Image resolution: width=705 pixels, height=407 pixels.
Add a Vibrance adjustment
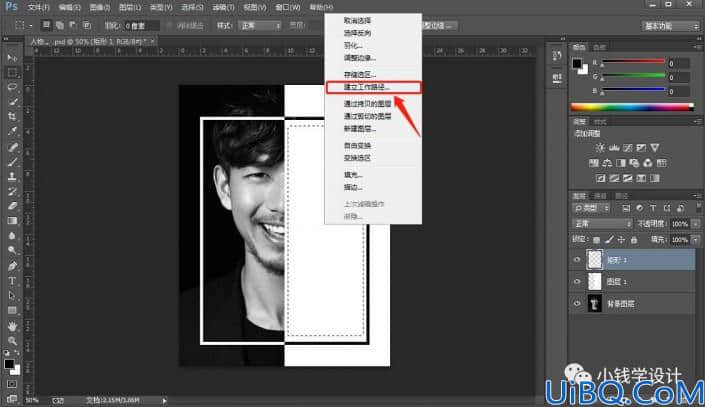[655, 148]
